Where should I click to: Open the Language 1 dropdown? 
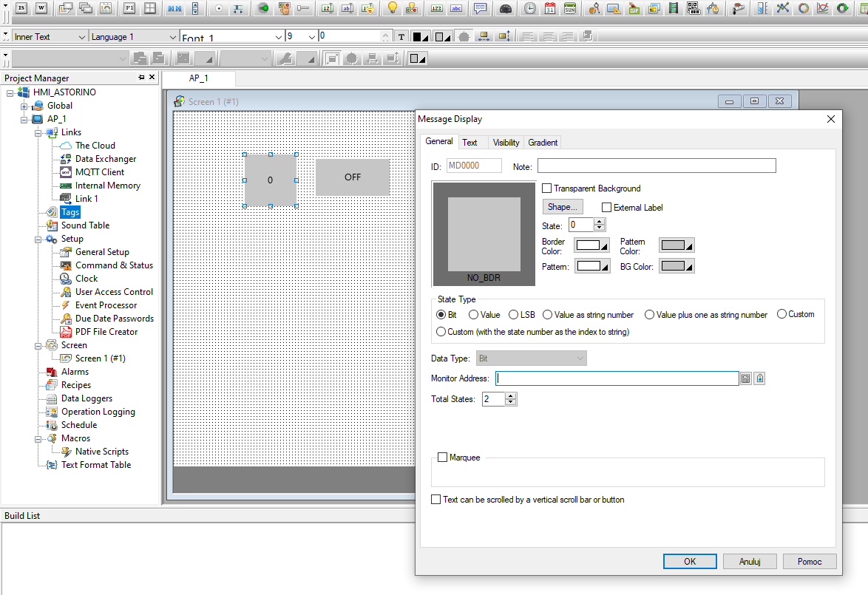coord(172,36)
